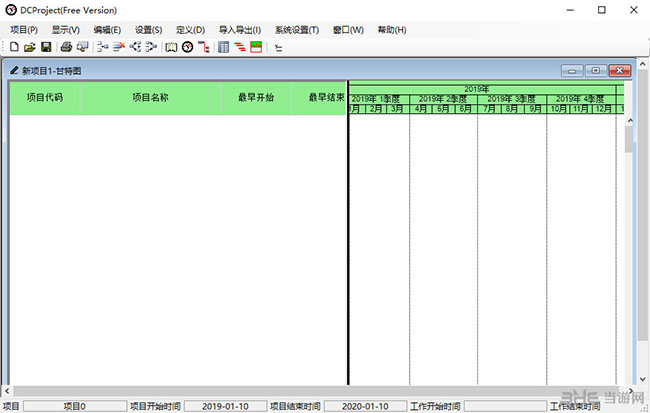Open the 帮助(H) menu

(x=392, y=30)
